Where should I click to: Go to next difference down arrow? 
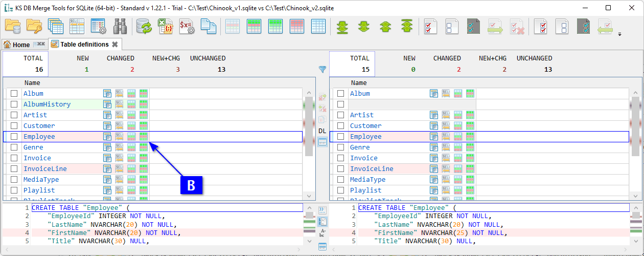click(x=363, y=26)
